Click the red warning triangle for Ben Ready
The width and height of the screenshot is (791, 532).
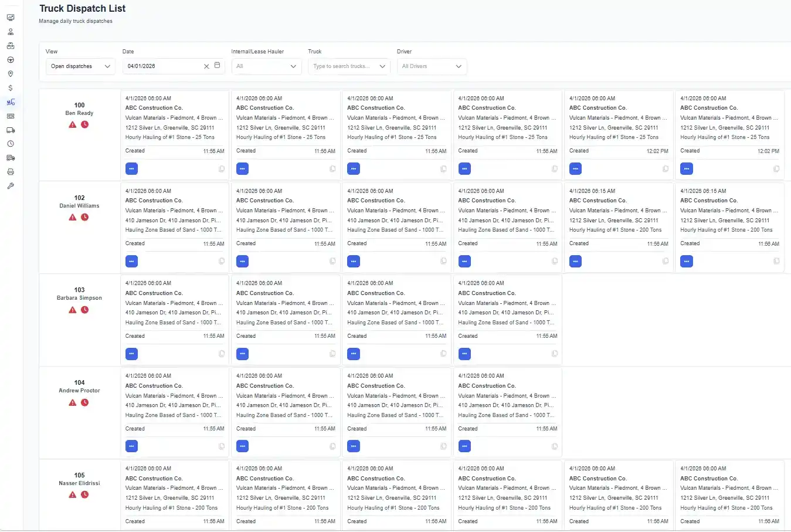coord(73,124)
